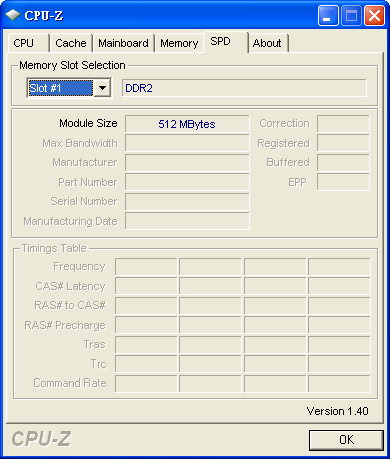Minimize the CPU-Z window

click(328, 16)
